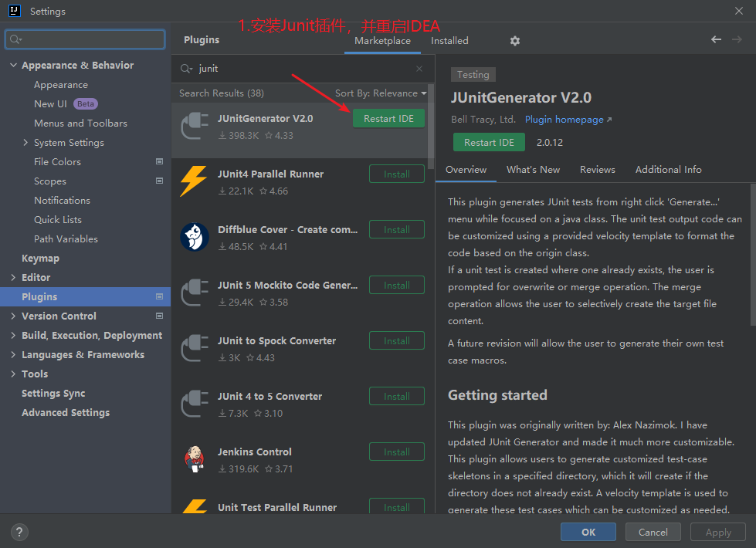Click the OK button
756x548 pixels.
588,532
